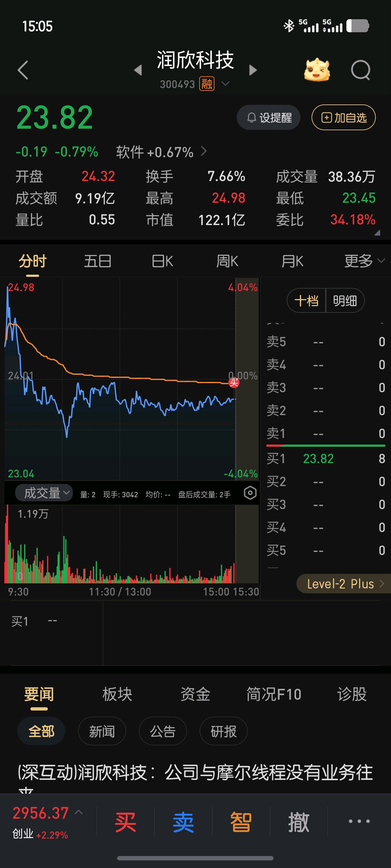The height and width of the screenshot is (868, 391).
Task: Tap the 买5 order book row
Action: (x=326, y=550)
